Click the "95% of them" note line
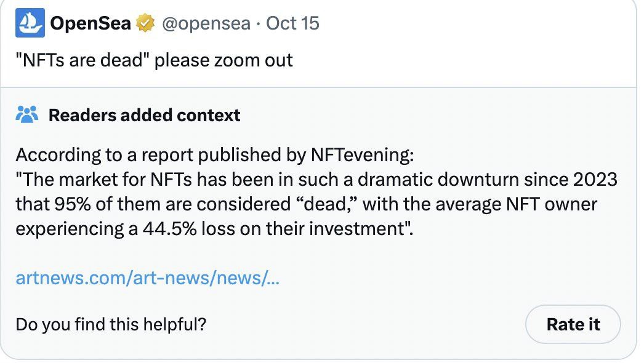This screenshot has height=363, width=644. pyautogui.click(x=307, y=204)
